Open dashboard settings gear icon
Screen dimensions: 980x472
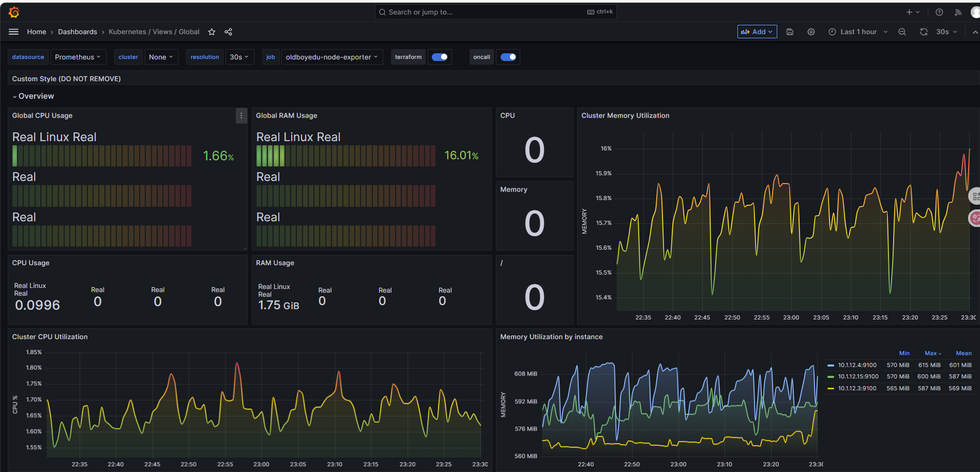pos(811,32)
